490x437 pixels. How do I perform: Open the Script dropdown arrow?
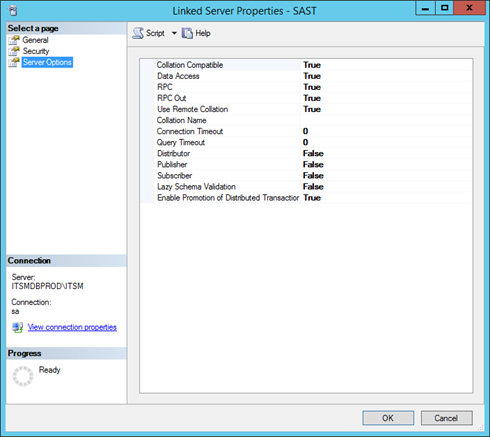pos(174,33)
